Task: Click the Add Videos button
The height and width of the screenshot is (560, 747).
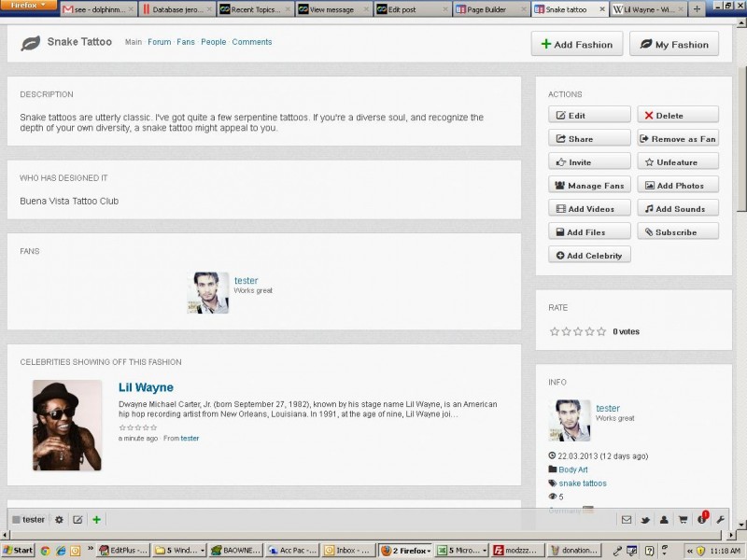Action: (589, 208)
